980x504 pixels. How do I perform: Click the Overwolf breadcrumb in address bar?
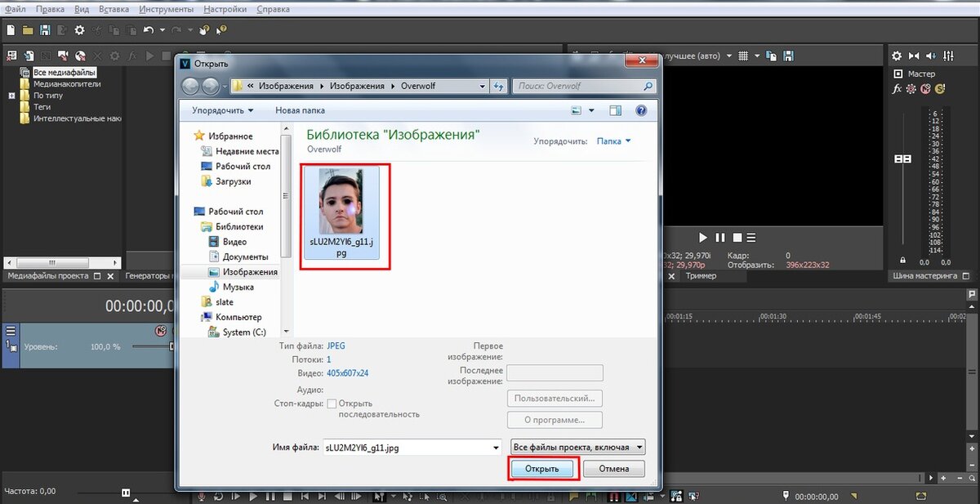pos(418,86)
